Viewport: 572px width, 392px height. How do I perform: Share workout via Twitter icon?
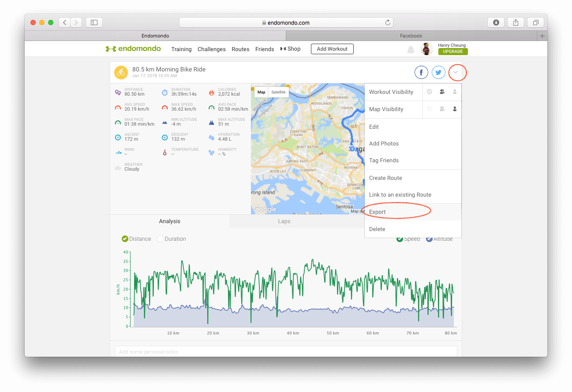(438, 72)
